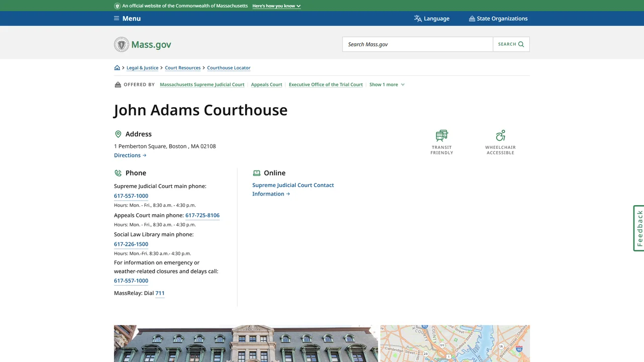Click the magnifying glass search icon
Image resolution: width=644 pixels, height=362 pixels.
pos(521,44)
